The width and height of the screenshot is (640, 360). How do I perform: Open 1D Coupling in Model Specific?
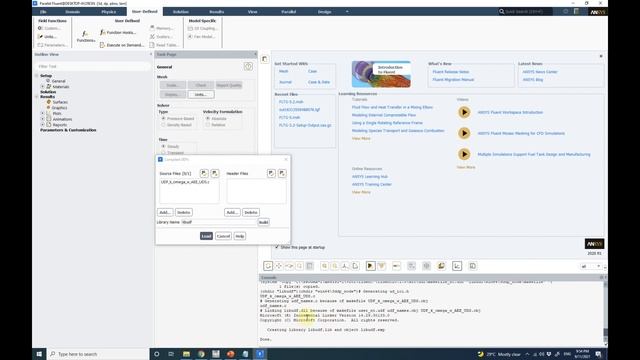202,28
